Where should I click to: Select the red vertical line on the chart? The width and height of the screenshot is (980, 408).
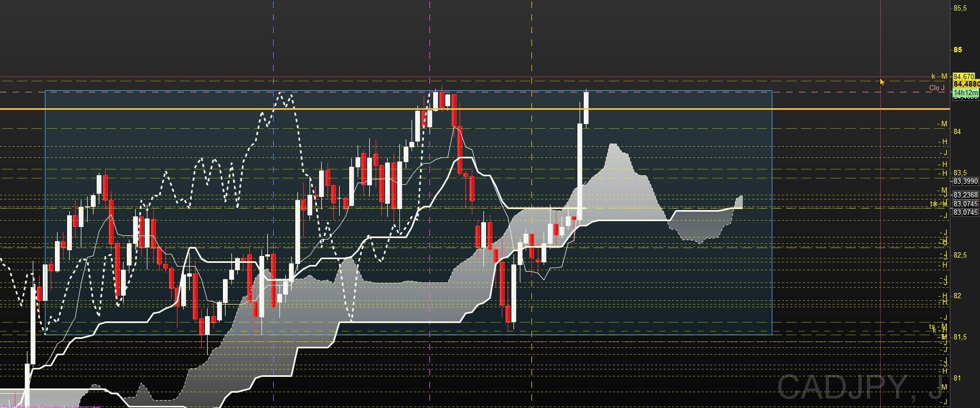pyautogui.click(x=880, y=204)
